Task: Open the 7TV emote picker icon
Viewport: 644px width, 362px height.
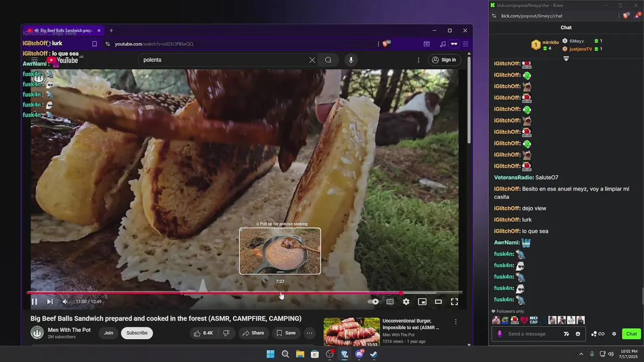Action: [566, 334]
